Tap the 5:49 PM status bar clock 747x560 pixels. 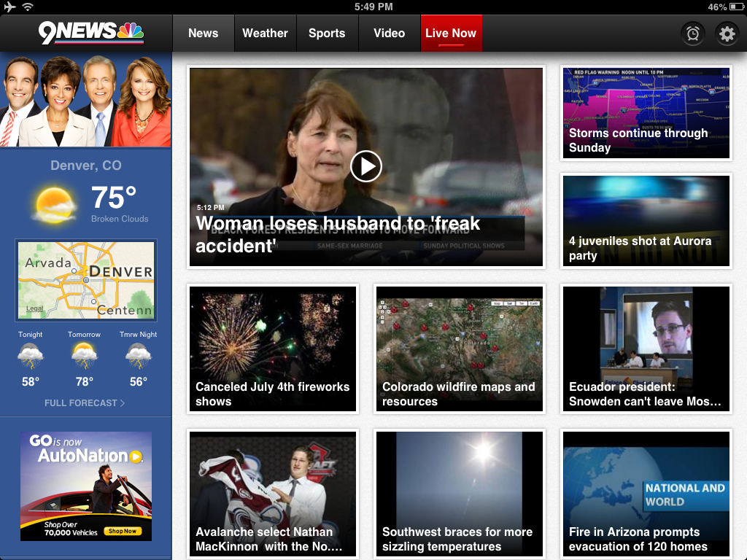tap(373, 7)
